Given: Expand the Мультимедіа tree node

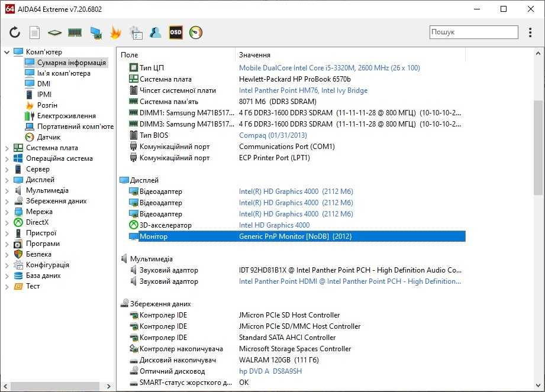Looking at the screenshot, I should pyautogui.click(x=7, y=191).
